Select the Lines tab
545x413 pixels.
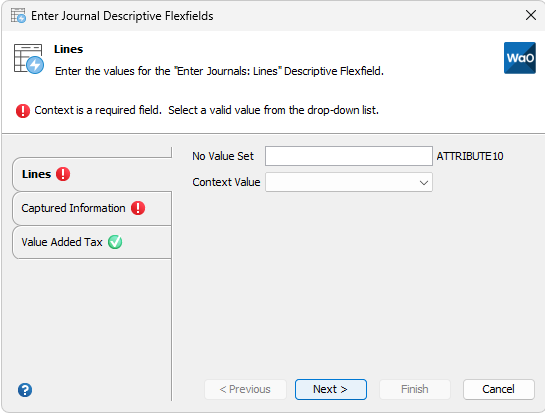click(x=92, y=174)
